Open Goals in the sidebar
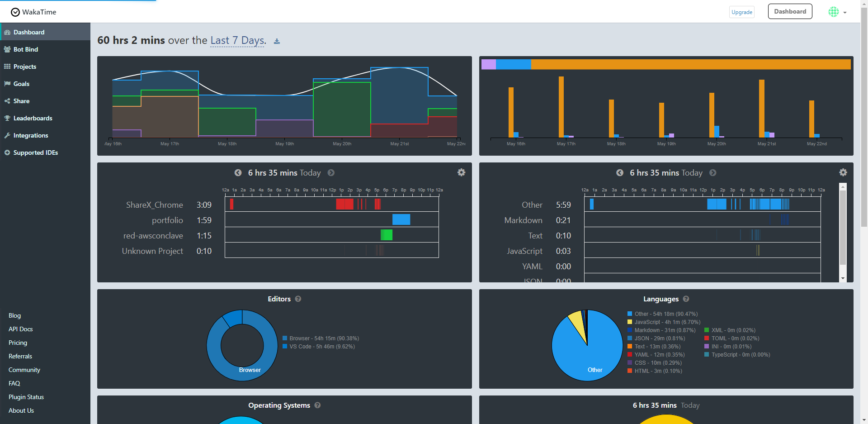868x424 pixels. click(45, 84)
